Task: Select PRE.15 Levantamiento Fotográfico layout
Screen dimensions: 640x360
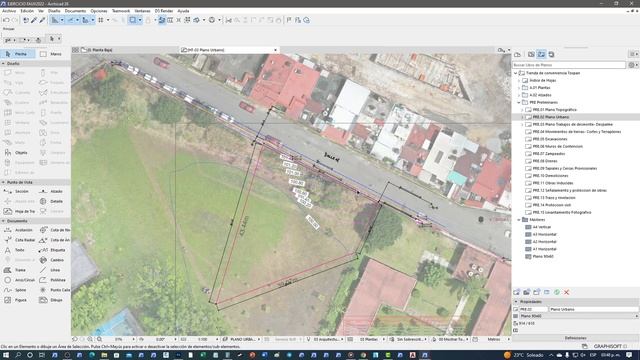Action: pos(562,212)
